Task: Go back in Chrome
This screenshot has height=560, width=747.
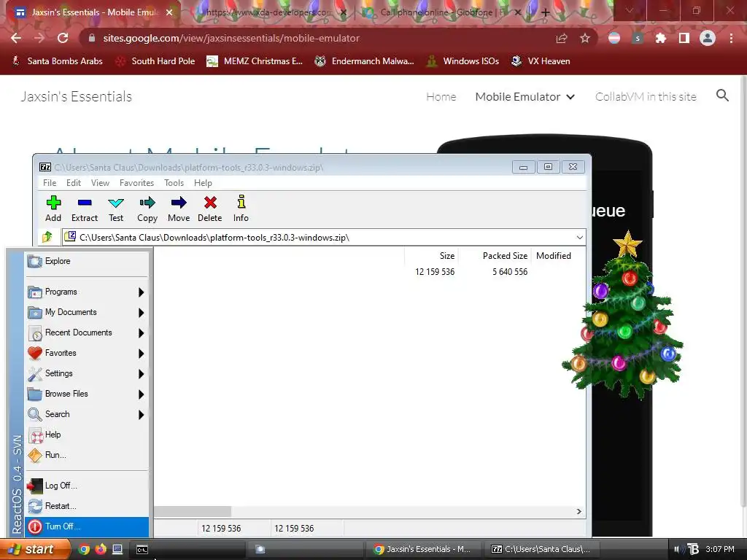Action: tap(16, 38)
